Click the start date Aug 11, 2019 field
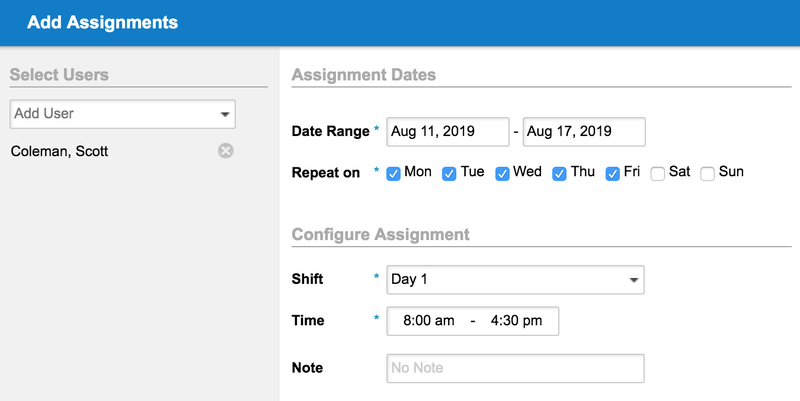The height and width of the screenshot is (401, 800). 447,132
